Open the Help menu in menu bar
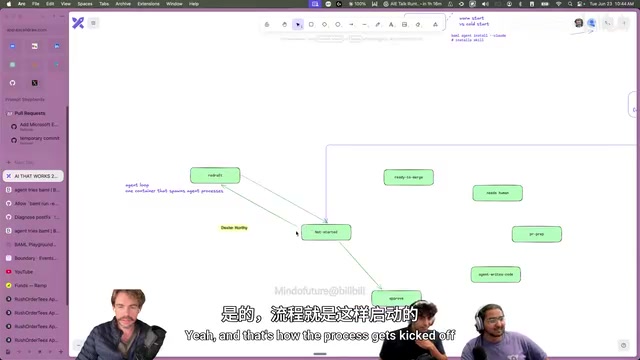The width and height of the screenshot is (640, 360). click(x=194, y=4)
